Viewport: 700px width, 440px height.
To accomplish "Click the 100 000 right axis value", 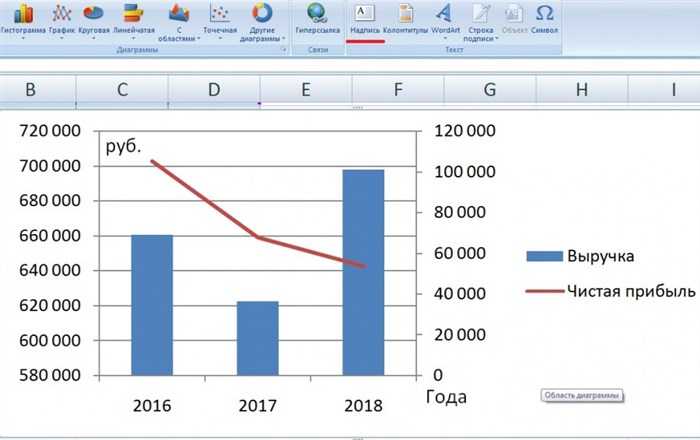I will click(465, 171).
